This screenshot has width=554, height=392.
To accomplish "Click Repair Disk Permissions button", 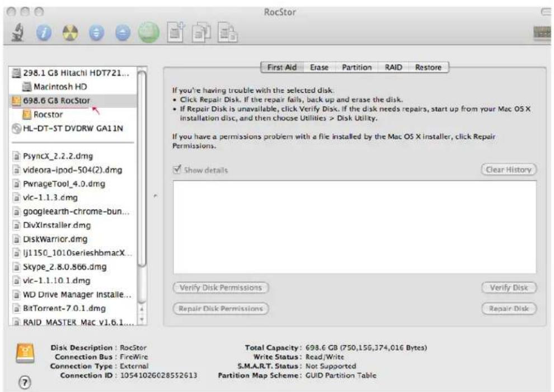I will point(221,309).
